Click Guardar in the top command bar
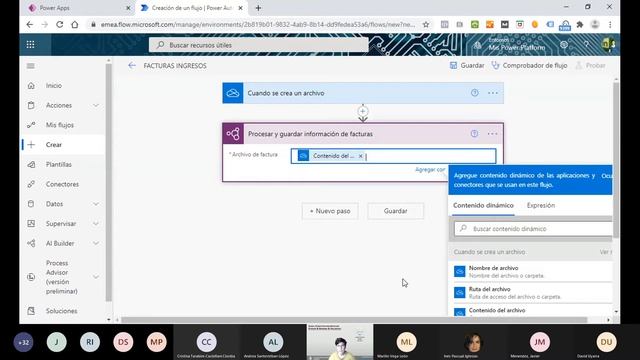The image size is (640, 360). (467, 65)
